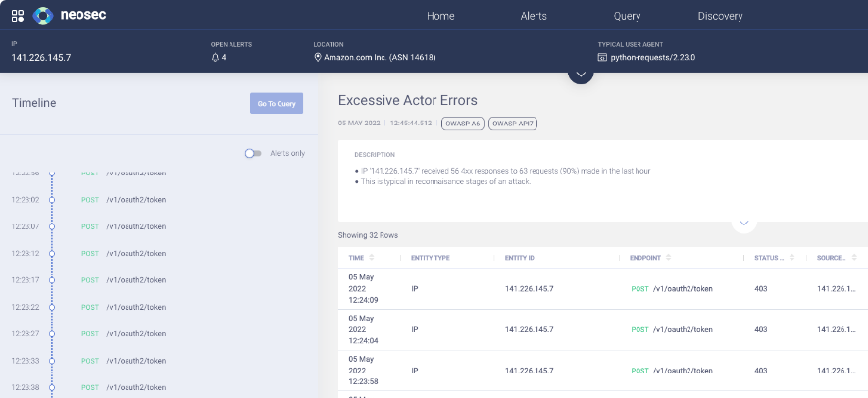Sort by Status column arrows
The width and height of the screenshot is (868, 398).
pyautogui.click(x=792, y=258)
